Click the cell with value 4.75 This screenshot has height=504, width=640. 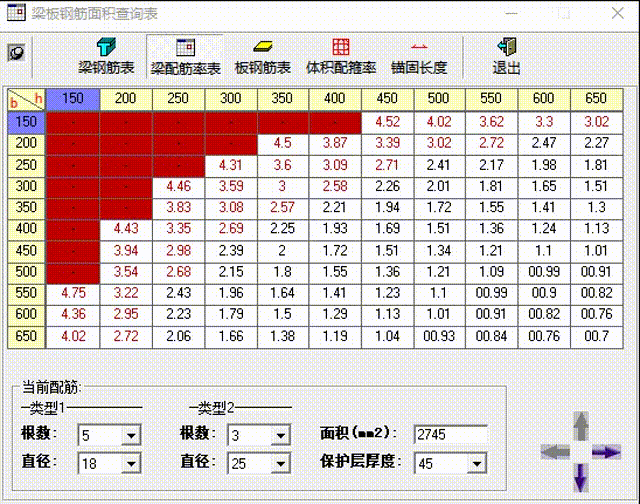73,293
